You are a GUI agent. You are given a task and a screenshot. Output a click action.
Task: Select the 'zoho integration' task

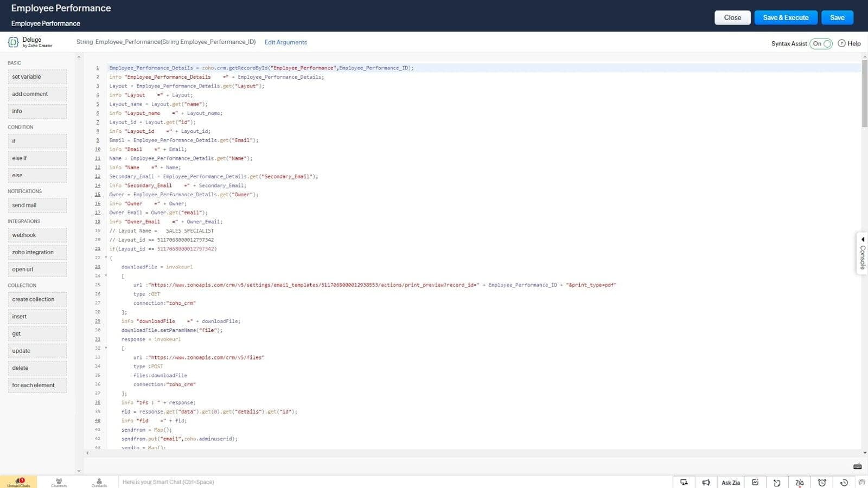37,252
